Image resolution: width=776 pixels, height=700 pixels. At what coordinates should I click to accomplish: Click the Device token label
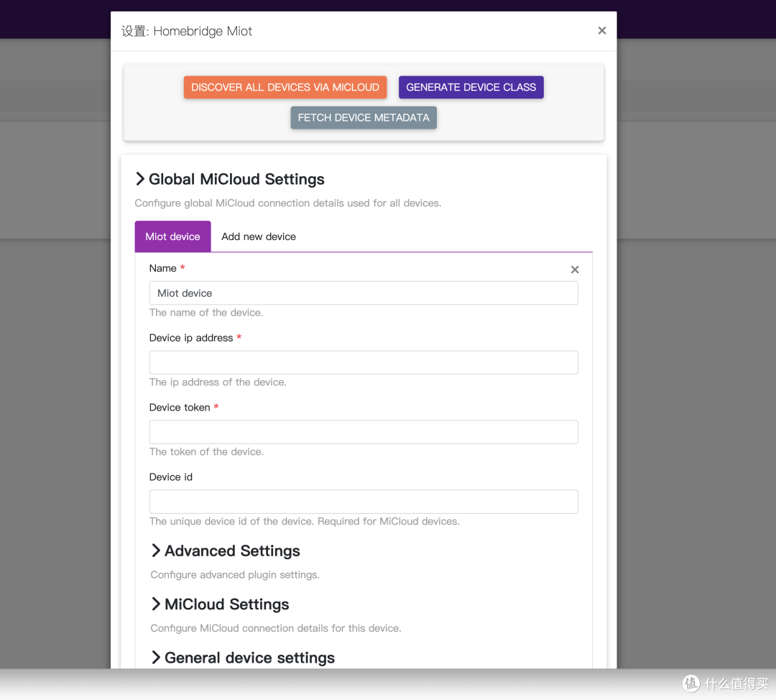click(x=180, y=407)
